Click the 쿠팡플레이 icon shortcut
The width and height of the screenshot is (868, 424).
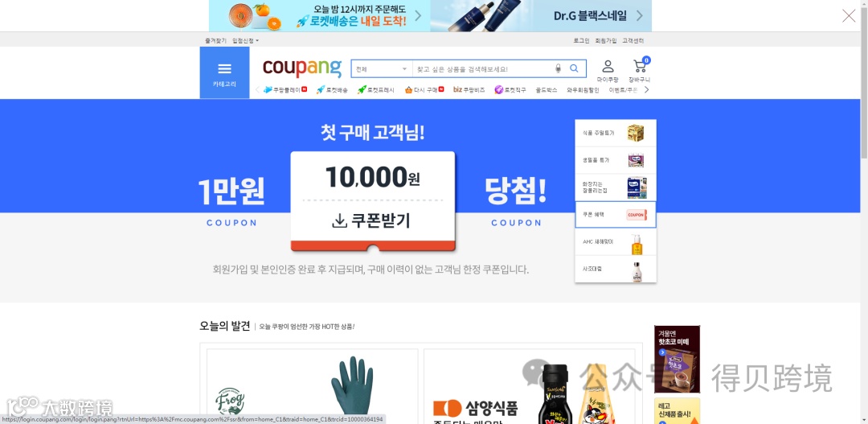[x=285, y=90]
